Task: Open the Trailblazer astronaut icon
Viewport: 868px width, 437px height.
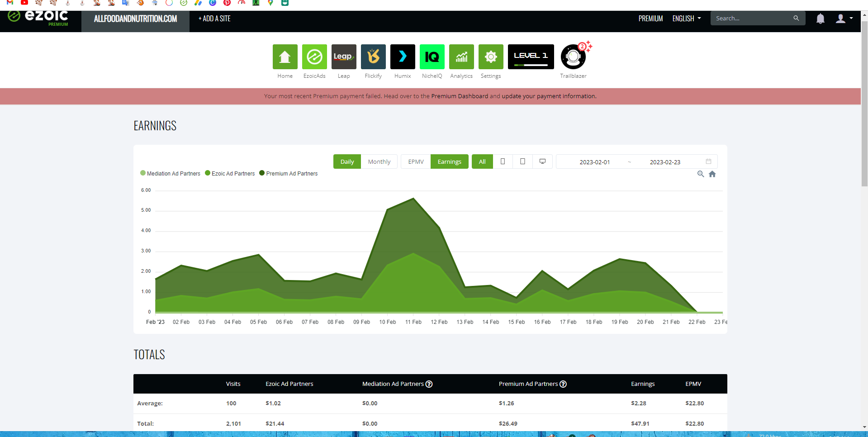Action: [x=574, y=57]
